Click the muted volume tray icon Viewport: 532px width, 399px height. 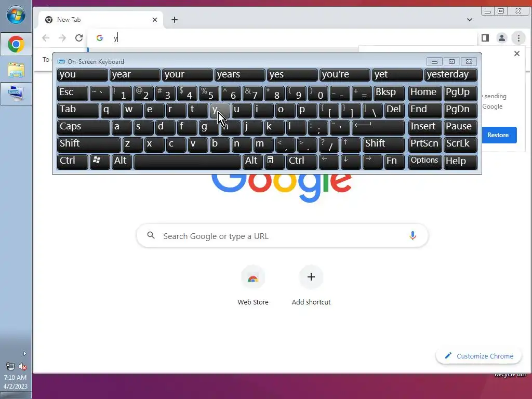click(22, 367)
